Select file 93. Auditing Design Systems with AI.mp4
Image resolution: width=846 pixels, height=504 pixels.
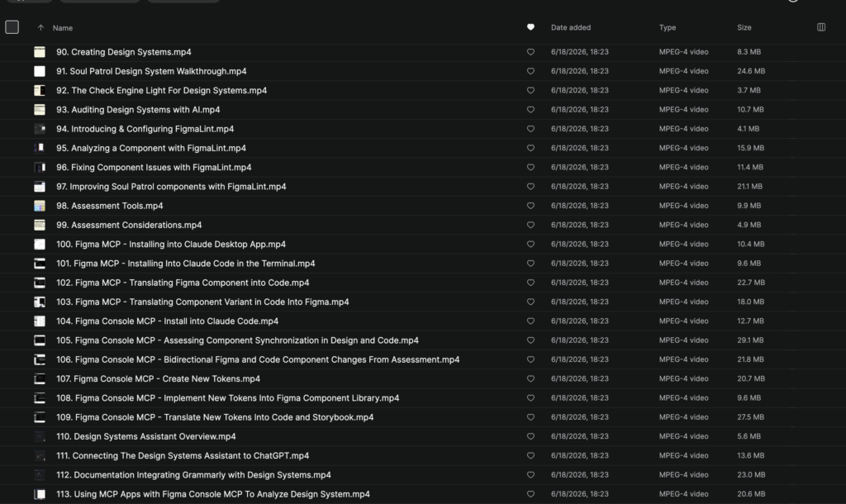point(138,110)
